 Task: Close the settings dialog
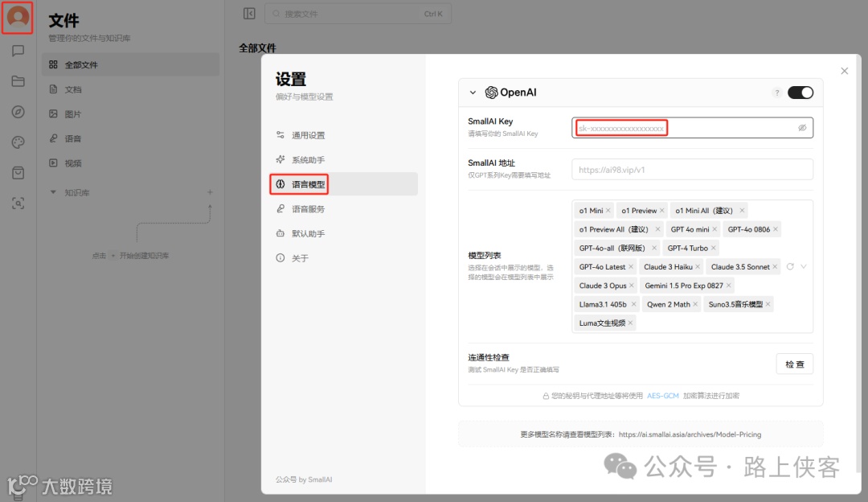coord(844,71)
